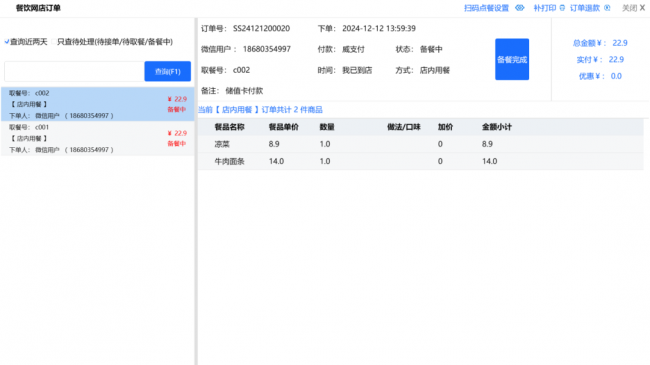Viewport: 650px width, 365px height.
Task: Select order c002 in the list
Action: (x=97, y=104)
